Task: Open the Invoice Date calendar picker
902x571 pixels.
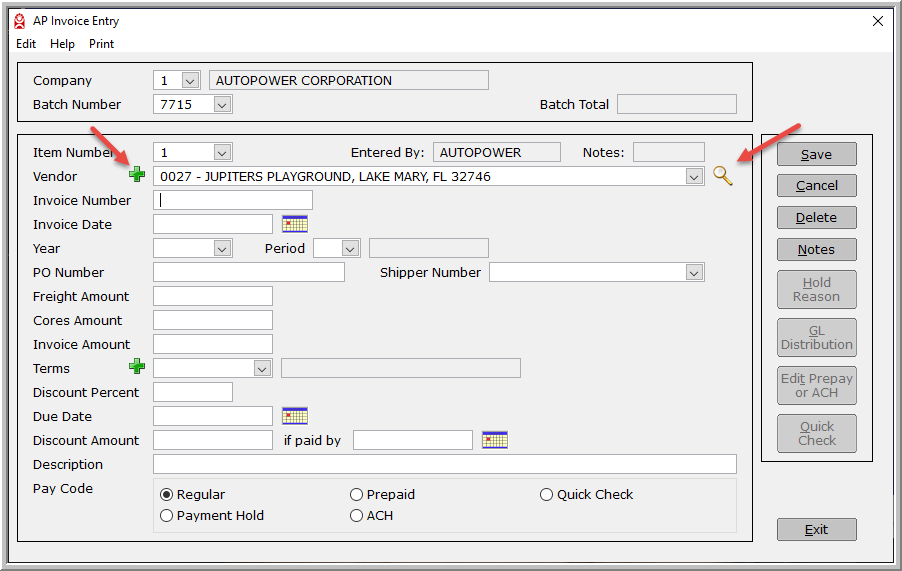Action: pyautogui.click(x=295, y=224)
